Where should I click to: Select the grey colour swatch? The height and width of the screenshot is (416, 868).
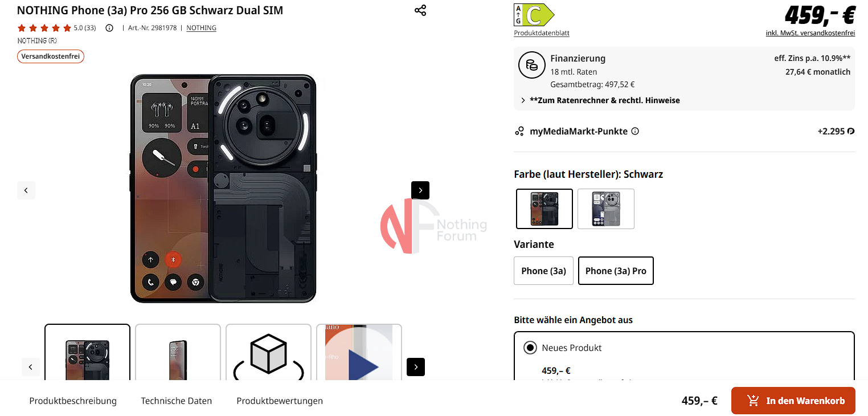pos(606,209)
